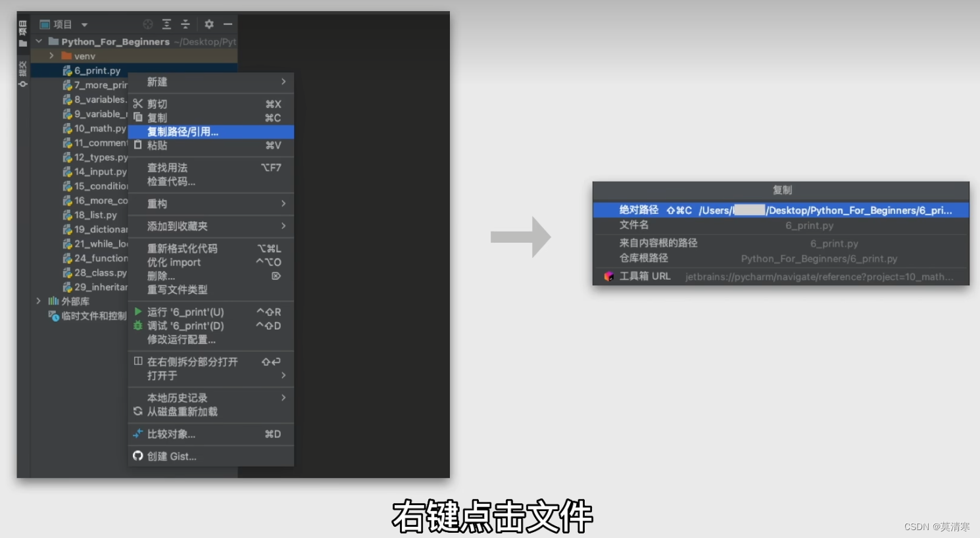The image size is (980, 538).
Task: Choose 剪切 from context menu
Action: click(x=211, y=104)
